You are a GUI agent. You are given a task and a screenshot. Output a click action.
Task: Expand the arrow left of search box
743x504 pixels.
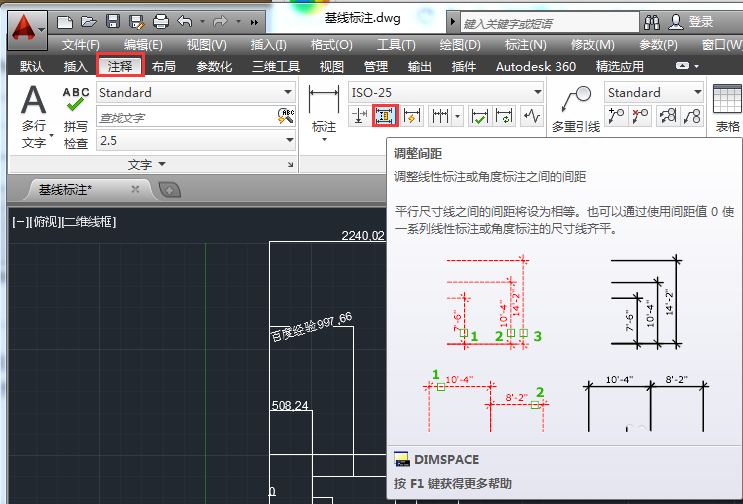tap(453, 22)
